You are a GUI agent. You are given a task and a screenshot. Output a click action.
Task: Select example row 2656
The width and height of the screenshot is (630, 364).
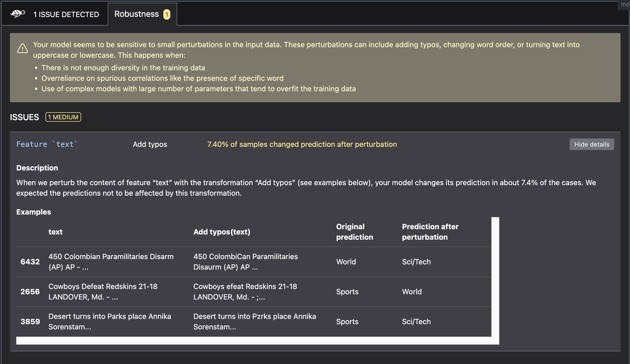(30, 292)
